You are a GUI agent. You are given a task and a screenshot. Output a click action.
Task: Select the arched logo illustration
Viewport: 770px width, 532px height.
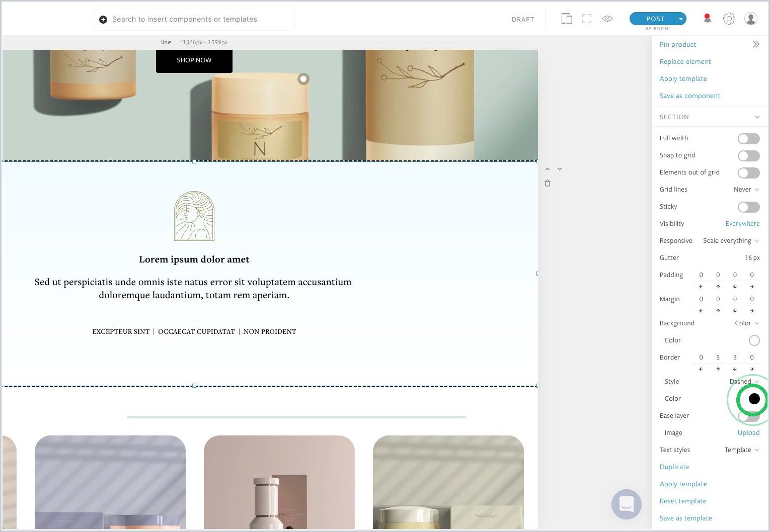(x=194, y=216)
